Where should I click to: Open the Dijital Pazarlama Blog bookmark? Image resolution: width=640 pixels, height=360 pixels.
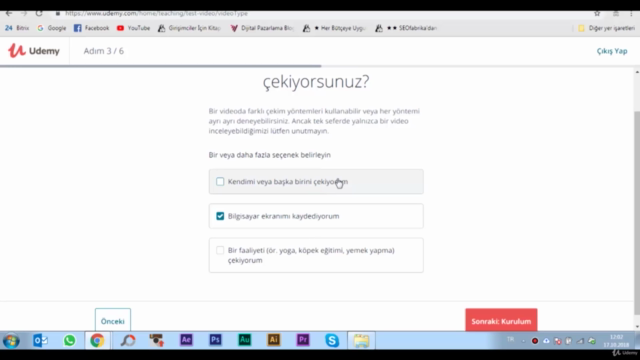pos(262,28)
